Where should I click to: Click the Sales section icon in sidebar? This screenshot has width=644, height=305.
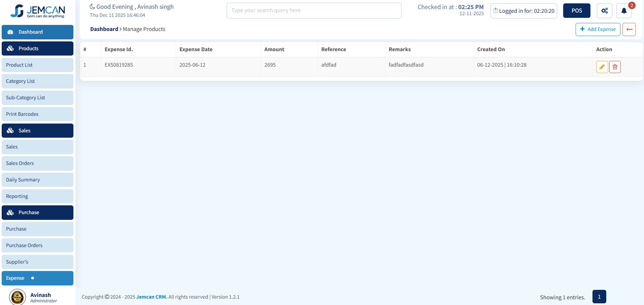[x=10, y=130]
